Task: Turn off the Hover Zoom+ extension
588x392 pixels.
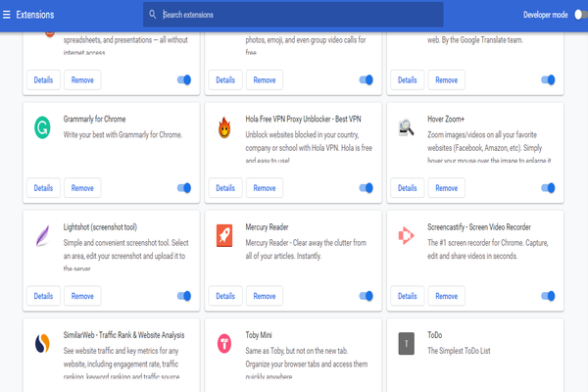Action: click(548, 188)
